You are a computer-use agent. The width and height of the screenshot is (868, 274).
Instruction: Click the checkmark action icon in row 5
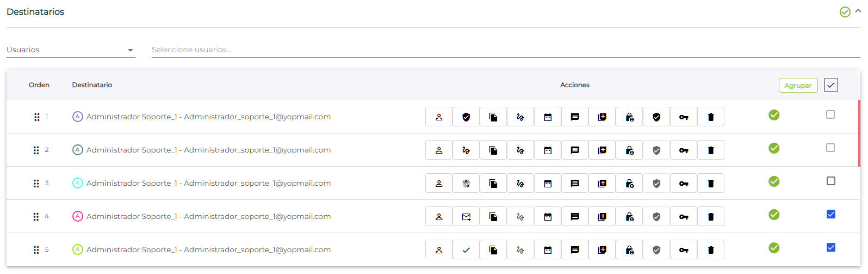[466, 250]
